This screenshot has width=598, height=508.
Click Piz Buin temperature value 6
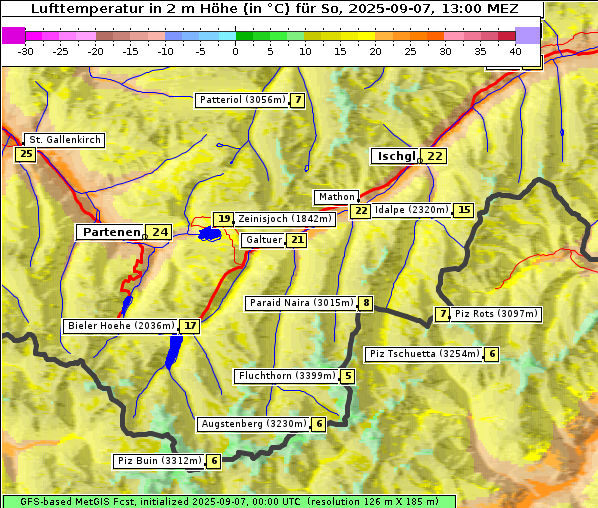214,461
